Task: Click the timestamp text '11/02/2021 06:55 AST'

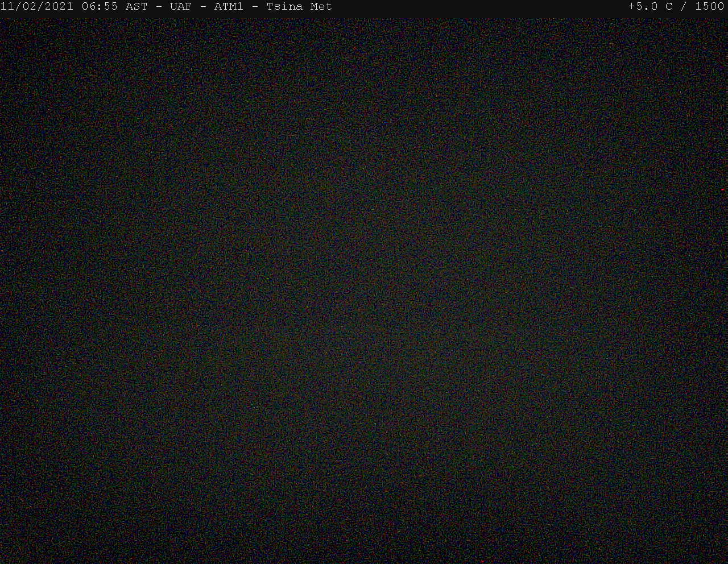Action: [x=74, y=7]
